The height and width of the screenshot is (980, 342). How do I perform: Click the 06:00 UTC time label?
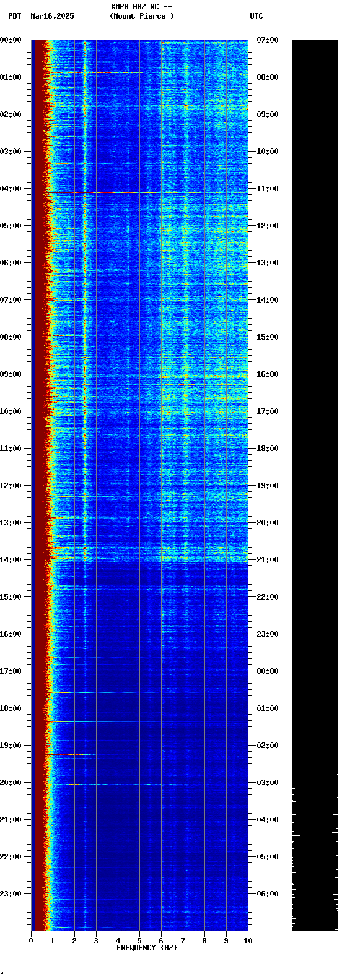coord(268,894)
